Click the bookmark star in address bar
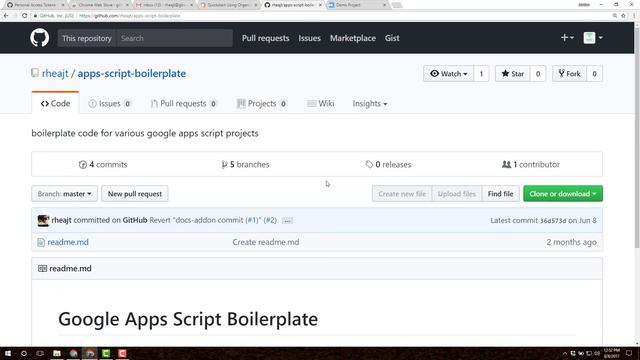Screen dimensions: 640x360 coord(623,16)
